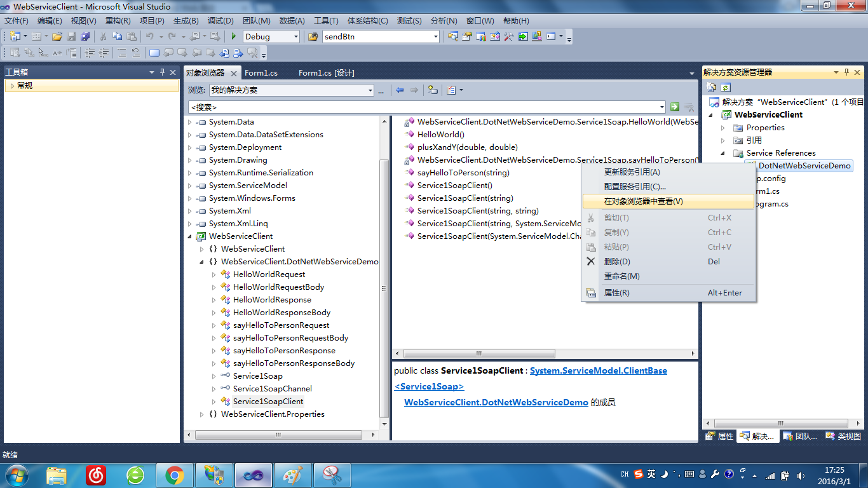Open the sendBtn find combo dropdown
Viewport: 868px width, 488px height.
pyautogui.click(x=435, y=37)
